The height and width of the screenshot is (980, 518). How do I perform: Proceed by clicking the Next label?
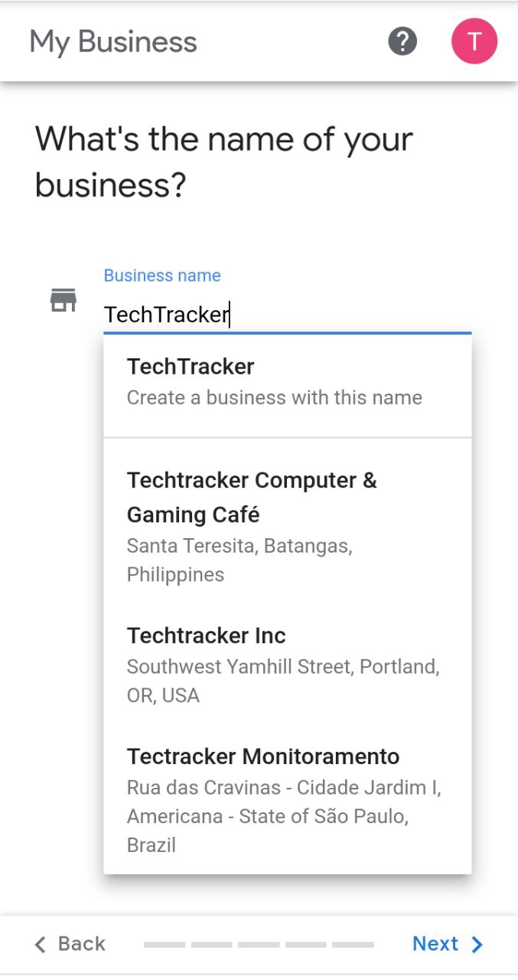tap(435, 944)
